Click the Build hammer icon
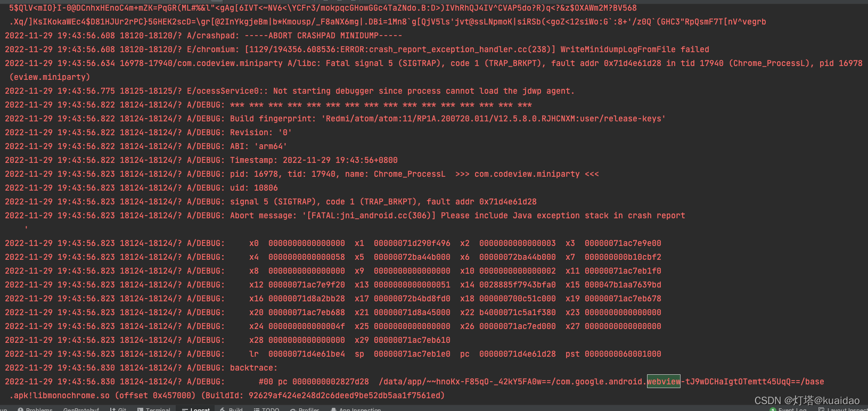The image size is (868, 411). [x=223, y=409]
